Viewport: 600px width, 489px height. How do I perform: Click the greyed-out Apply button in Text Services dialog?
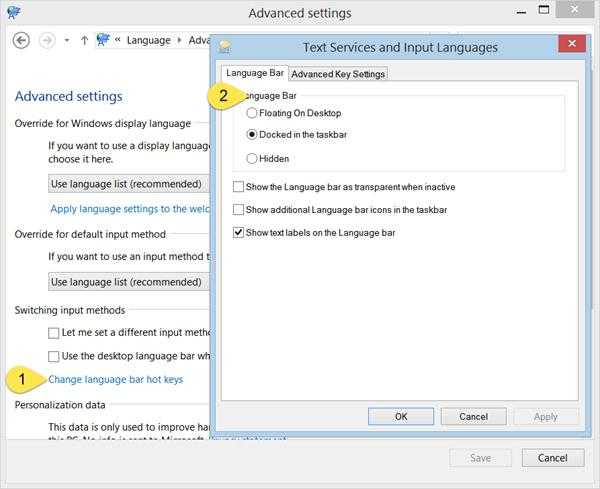(x=545, y=416)
